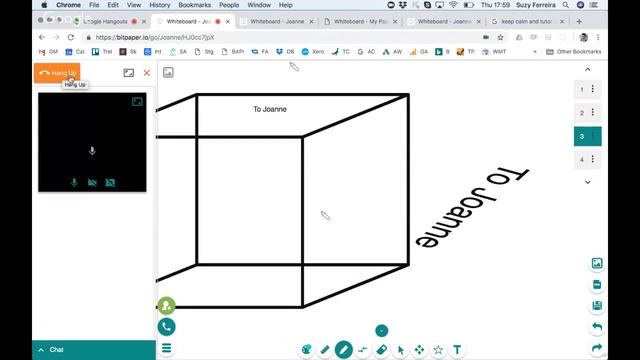The height and width of the screenshot is (360, 640).
Task: Open the GM Gmail bookmark
Action: (x=48, y=52)
